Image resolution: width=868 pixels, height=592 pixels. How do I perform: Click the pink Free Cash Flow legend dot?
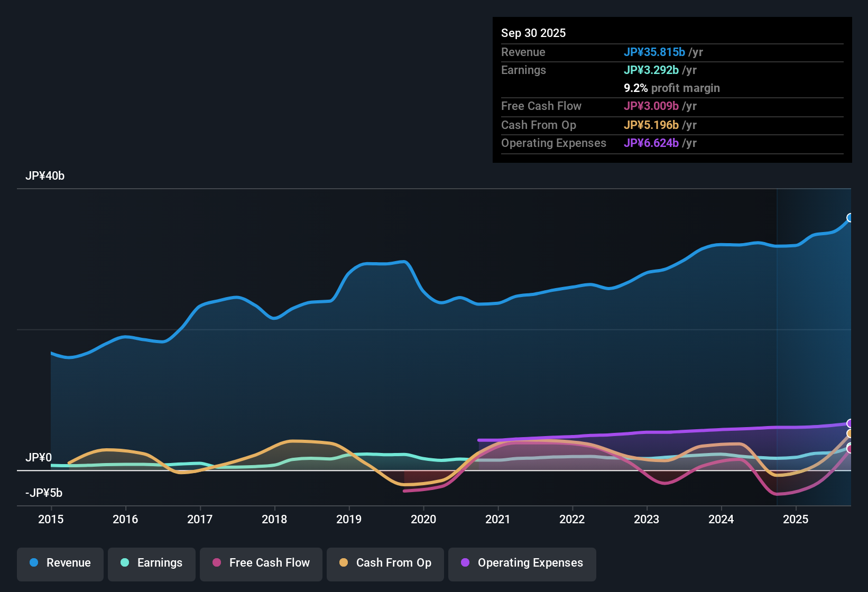click(x=216, y=563)
